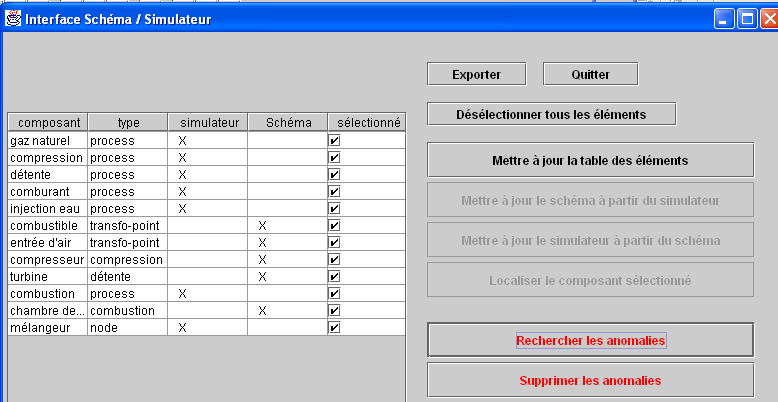The width and height of the screenshot is (778, 402).
Task: Select the combustible row in the table
Action: click(x=207, y=226)
